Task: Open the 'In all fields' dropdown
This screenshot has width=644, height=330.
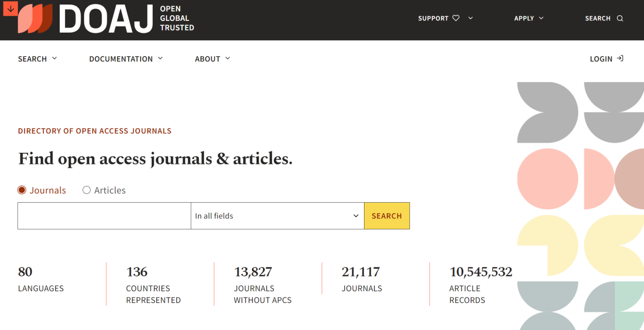Action: point(277,216)
